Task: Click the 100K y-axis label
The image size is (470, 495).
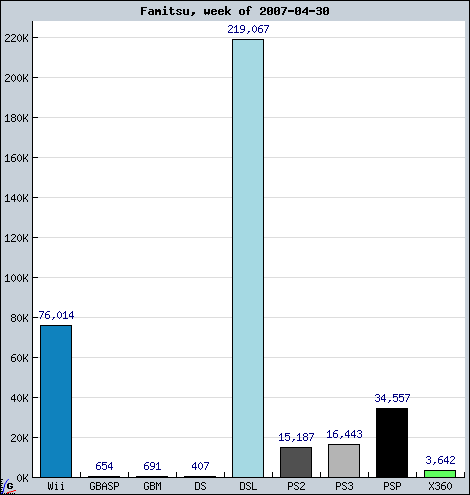Action: coord(16,278)
